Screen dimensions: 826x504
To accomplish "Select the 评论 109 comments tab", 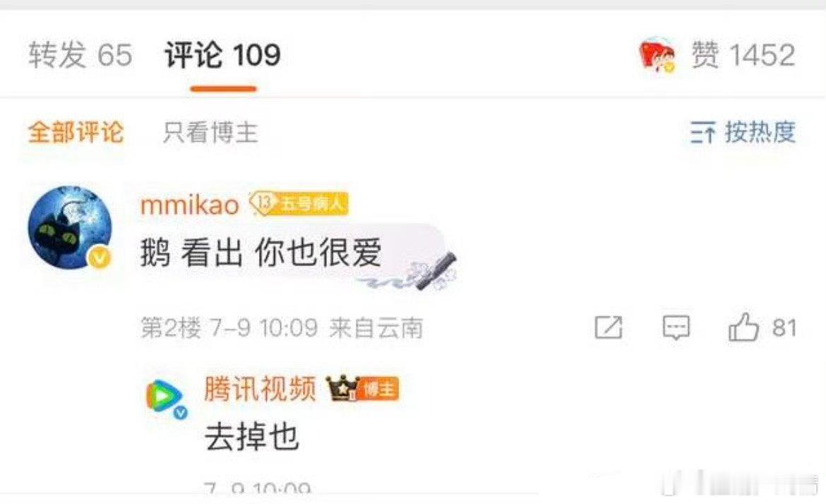I will tap(222, 55).
